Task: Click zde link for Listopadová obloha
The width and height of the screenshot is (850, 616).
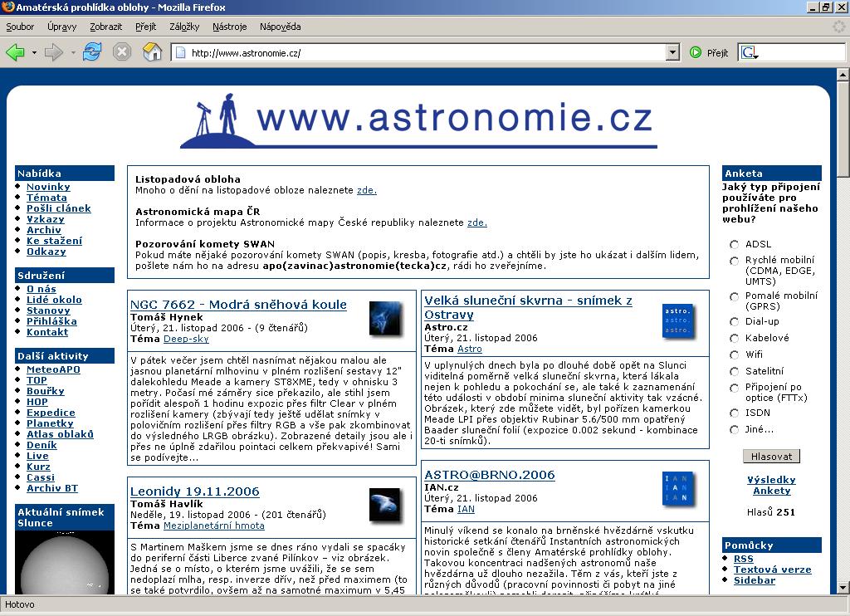Action: pyautogui.click(x=366, y=190)
